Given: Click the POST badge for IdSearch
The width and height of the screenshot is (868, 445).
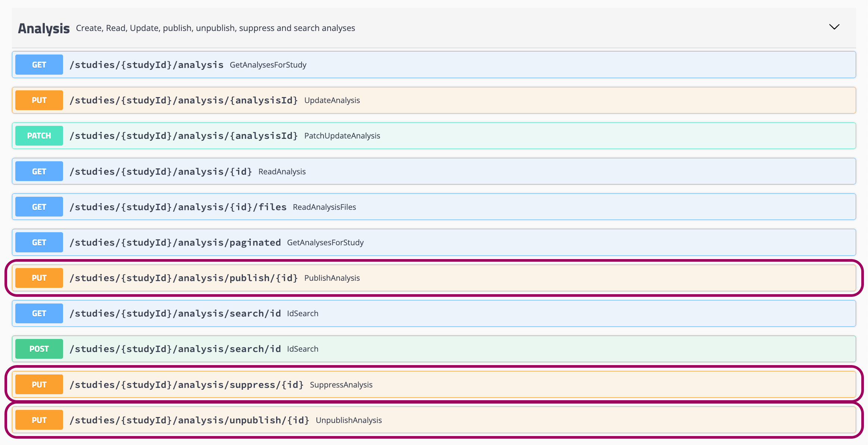Looking at the screenshot, I should pyautogui.click(x=39, y=348).
